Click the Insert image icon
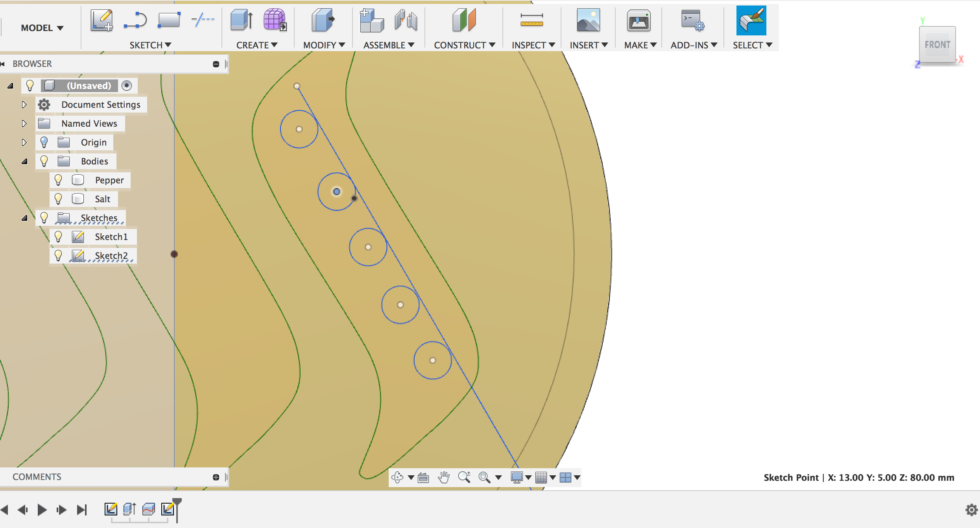The width and height of the screenshot is (980, 528). 588,20
